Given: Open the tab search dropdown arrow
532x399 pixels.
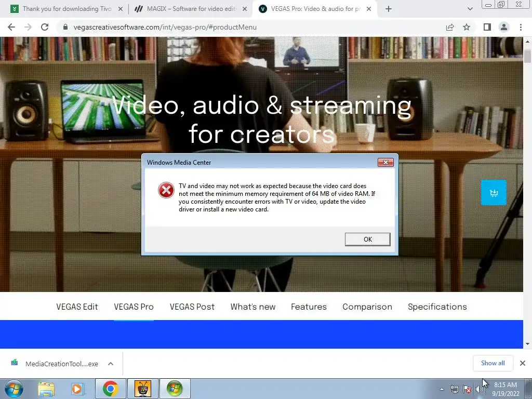Looking at the screenshot, I should pos(470,9).
